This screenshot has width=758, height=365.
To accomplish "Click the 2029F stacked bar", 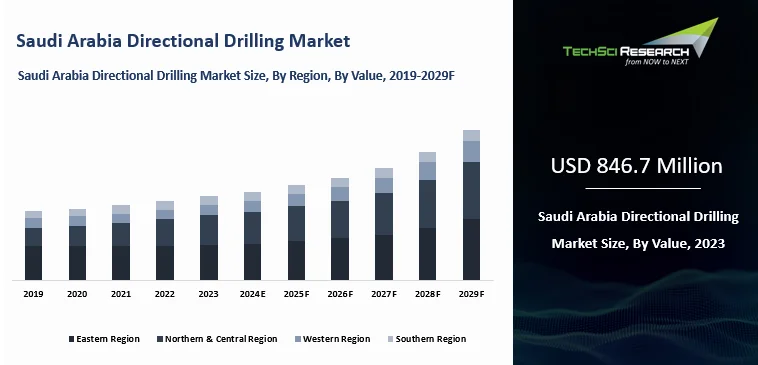I will [x=471, y=205].
